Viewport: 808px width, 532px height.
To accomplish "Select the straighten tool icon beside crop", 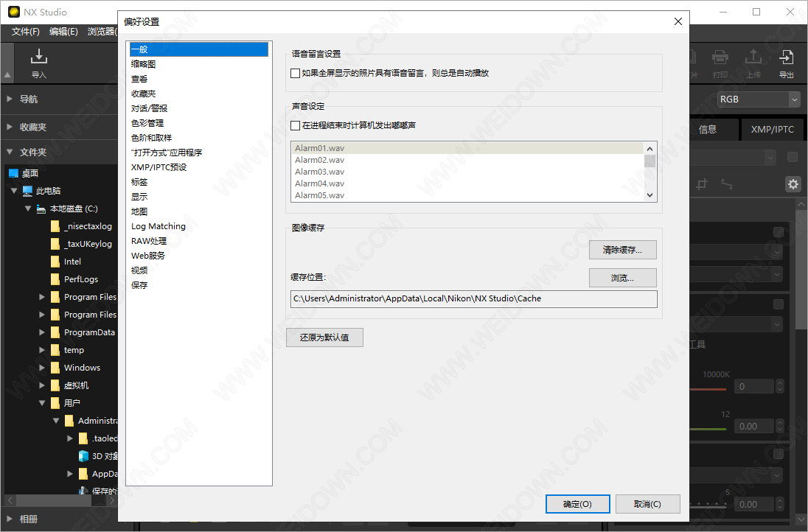I will (x=727, y=184).
